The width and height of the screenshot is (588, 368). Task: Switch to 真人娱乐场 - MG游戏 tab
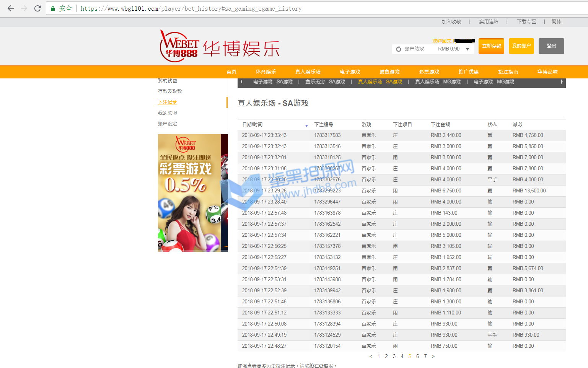click(x=438, y=82)
